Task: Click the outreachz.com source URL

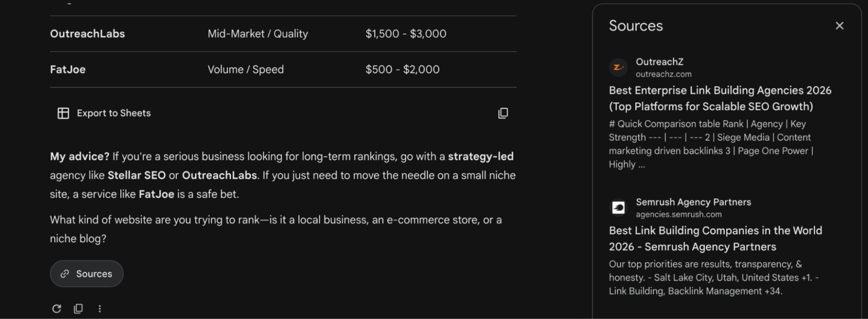Action: [x=664, y=74]
